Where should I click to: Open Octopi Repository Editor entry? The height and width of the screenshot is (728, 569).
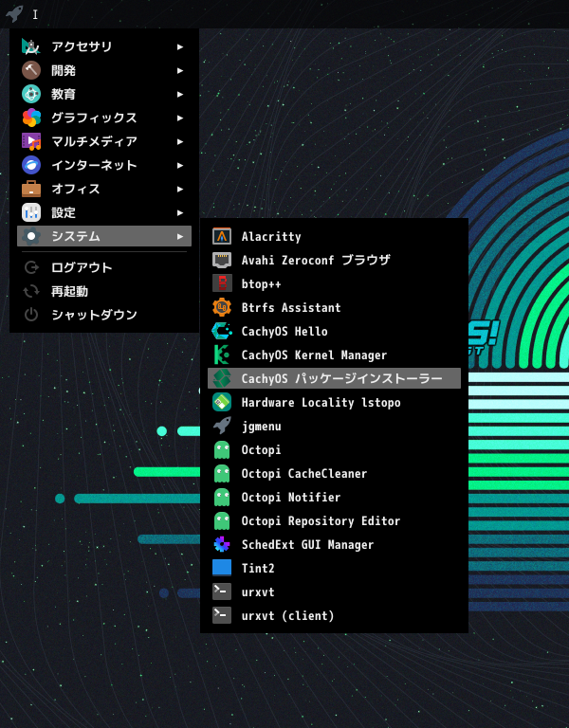pos(334,520)
